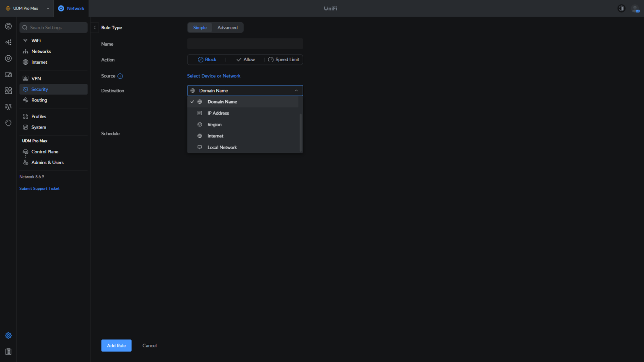Select the Block action
644x362 pixels.
tap(206, 59)
